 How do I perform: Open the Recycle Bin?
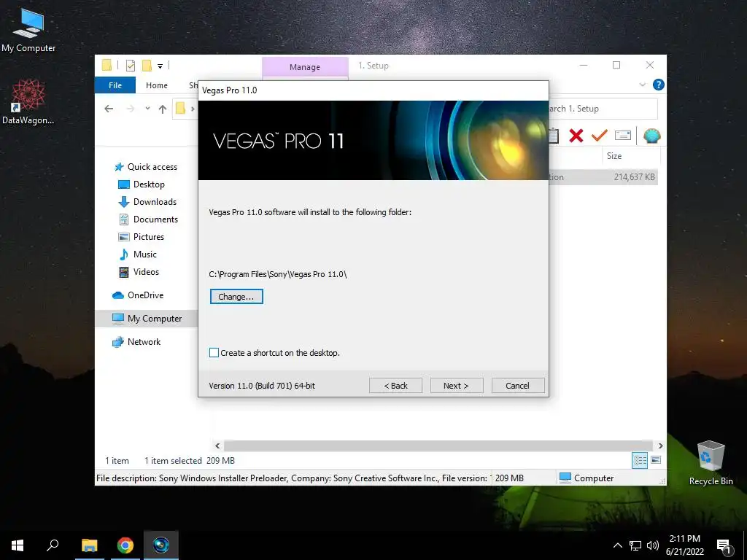pos(711,463)
